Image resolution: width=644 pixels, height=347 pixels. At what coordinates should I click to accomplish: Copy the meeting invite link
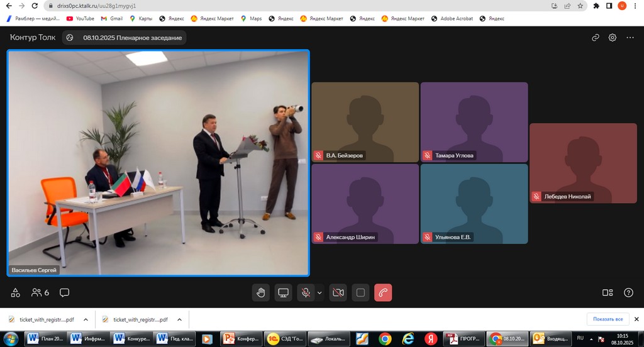point(596,38)
